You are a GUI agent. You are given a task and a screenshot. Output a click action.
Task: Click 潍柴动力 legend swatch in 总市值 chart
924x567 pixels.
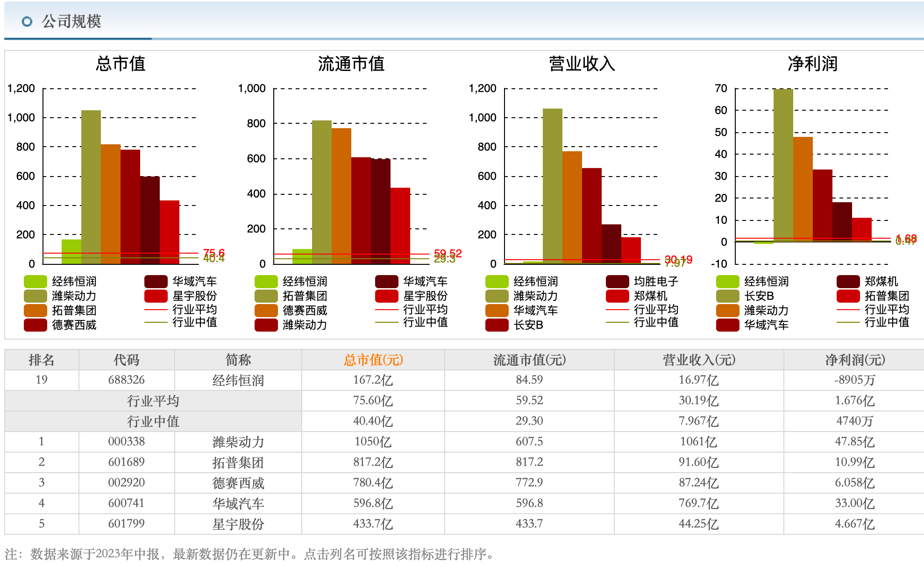point(36,296)
